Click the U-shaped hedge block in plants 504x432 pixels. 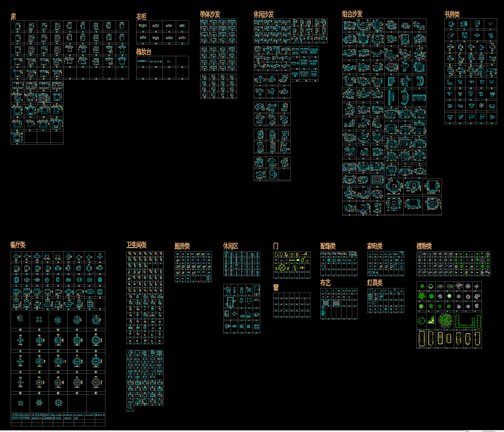pyautogui.click(x=466, y=321)
